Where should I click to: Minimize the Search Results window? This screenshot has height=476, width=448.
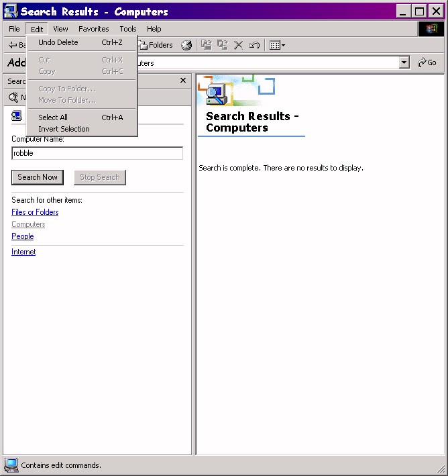[404, 11]
